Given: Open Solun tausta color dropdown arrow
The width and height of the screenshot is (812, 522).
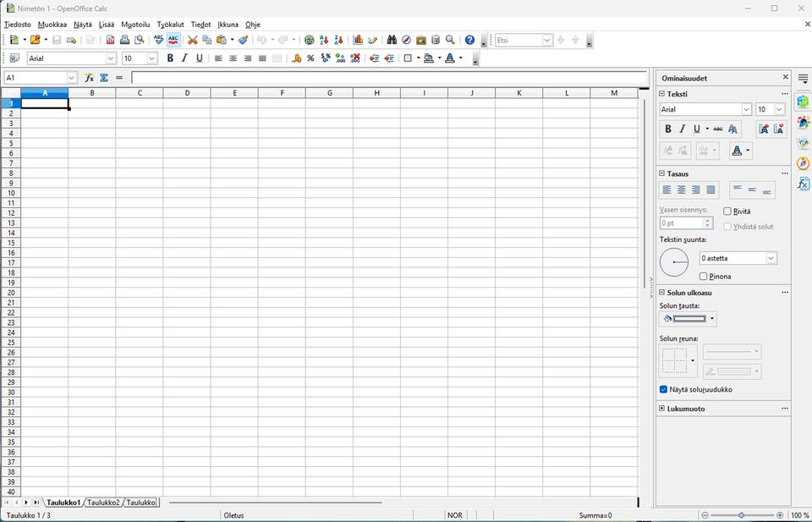Looking at the screenshot, I should click(x=712, y=319).
